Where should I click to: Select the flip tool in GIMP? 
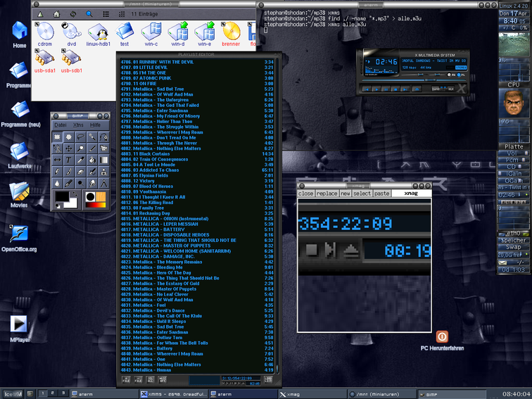point(57,160)
